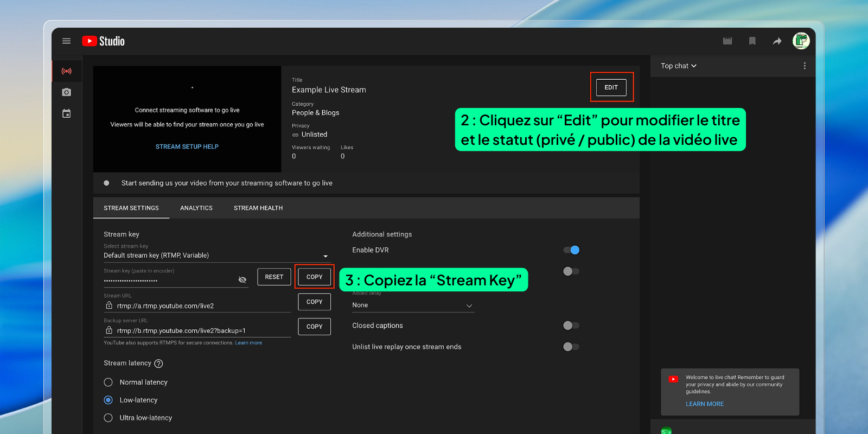Click Learn more about RTMPS connections

pyautogui.click(x=248, y=343)
